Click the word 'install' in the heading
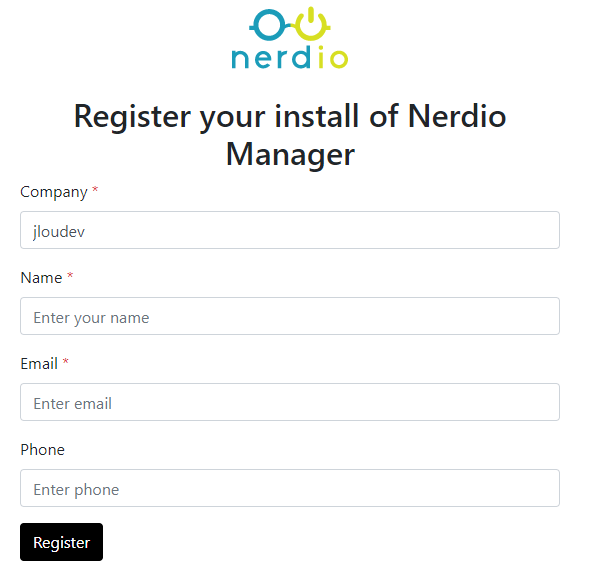 [316, 116]
